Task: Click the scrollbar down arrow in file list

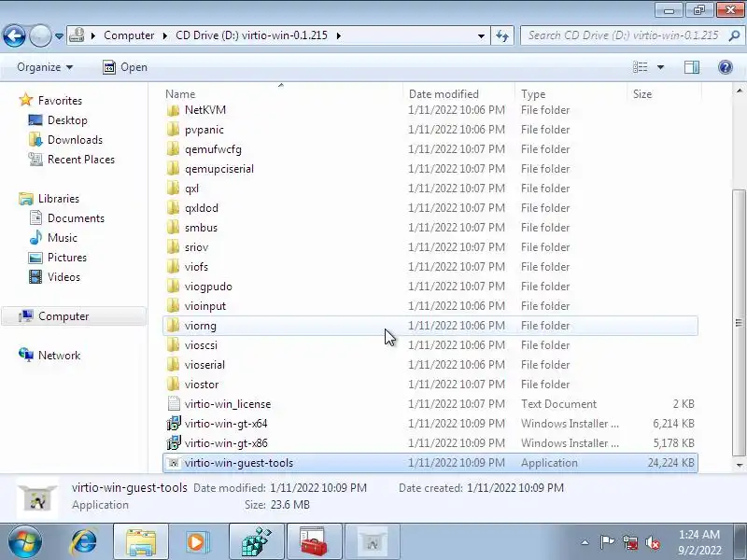Action: [x=739, y=465]
